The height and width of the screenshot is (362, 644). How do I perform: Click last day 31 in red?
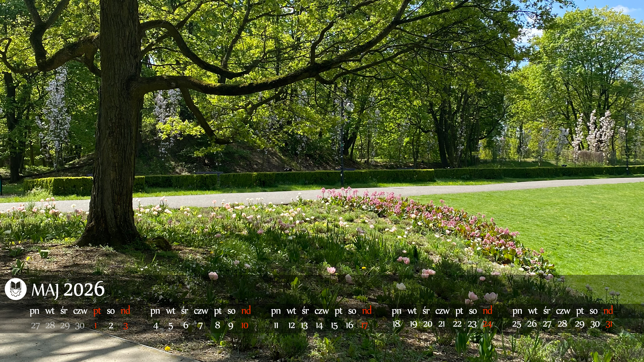tap(609, 324)
